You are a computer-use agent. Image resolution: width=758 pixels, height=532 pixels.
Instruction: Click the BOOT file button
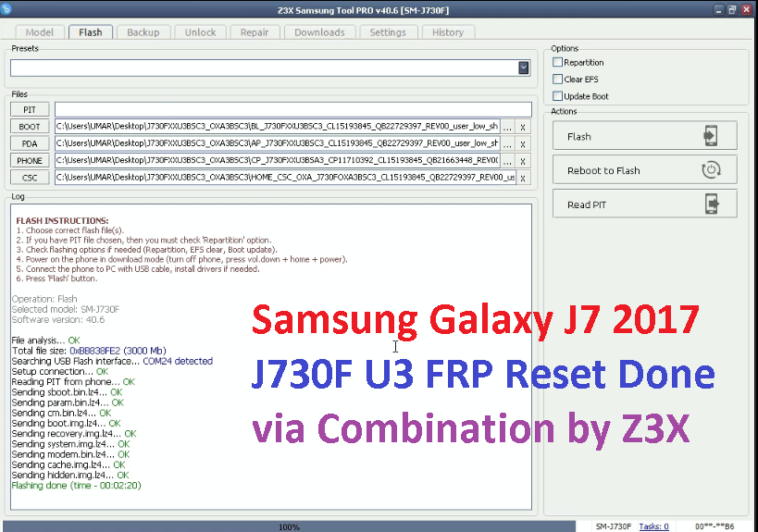tap(30, 127)
